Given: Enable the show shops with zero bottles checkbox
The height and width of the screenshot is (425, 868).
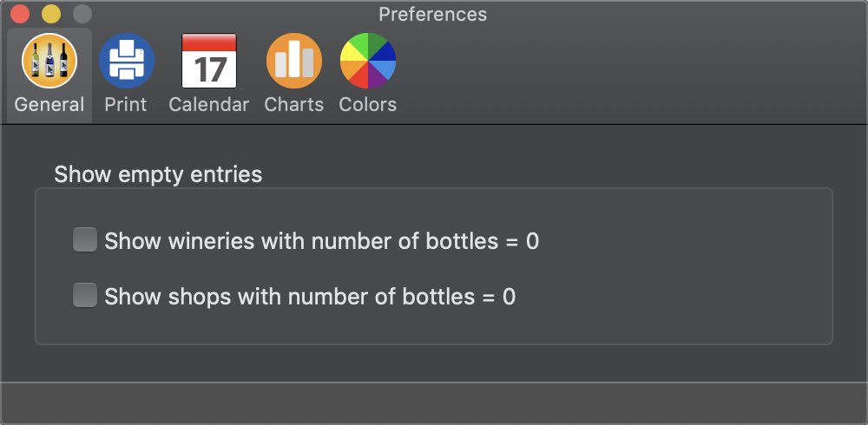Looking at the screenshot, I should pyautogui.click(x=85, y=295).
